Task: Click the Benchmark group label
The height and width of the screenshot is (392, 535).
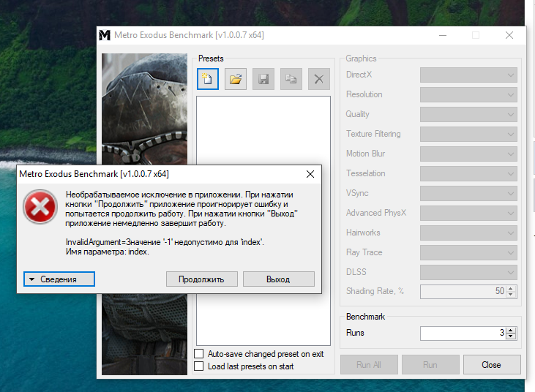Action: tap(365, 317)
